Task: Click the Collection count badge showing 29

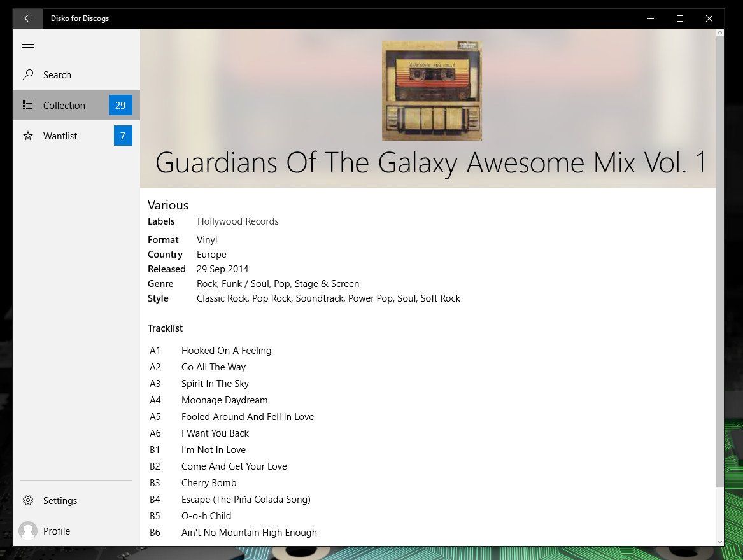Action: click(120, 105)
